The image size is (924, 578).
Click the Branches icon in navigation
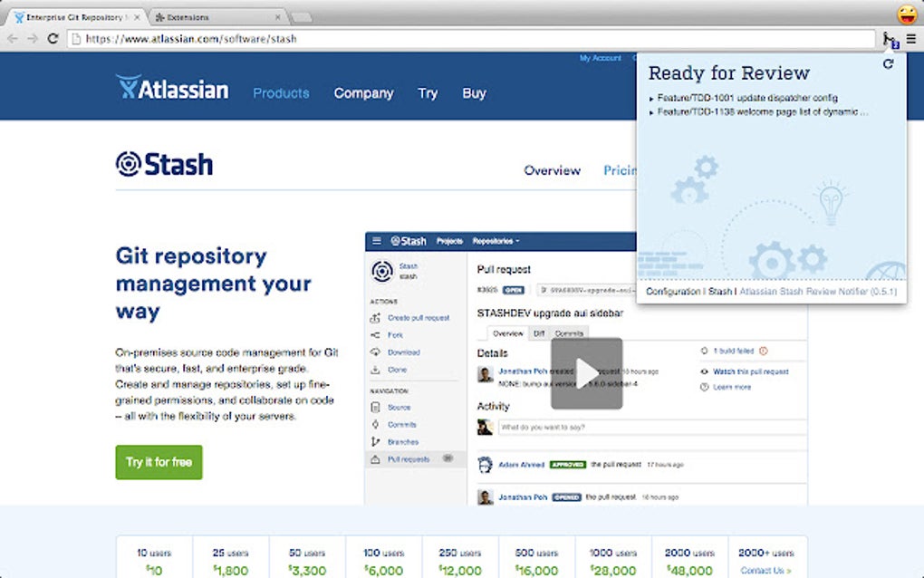pyautogui.click(x=375, y=442)
